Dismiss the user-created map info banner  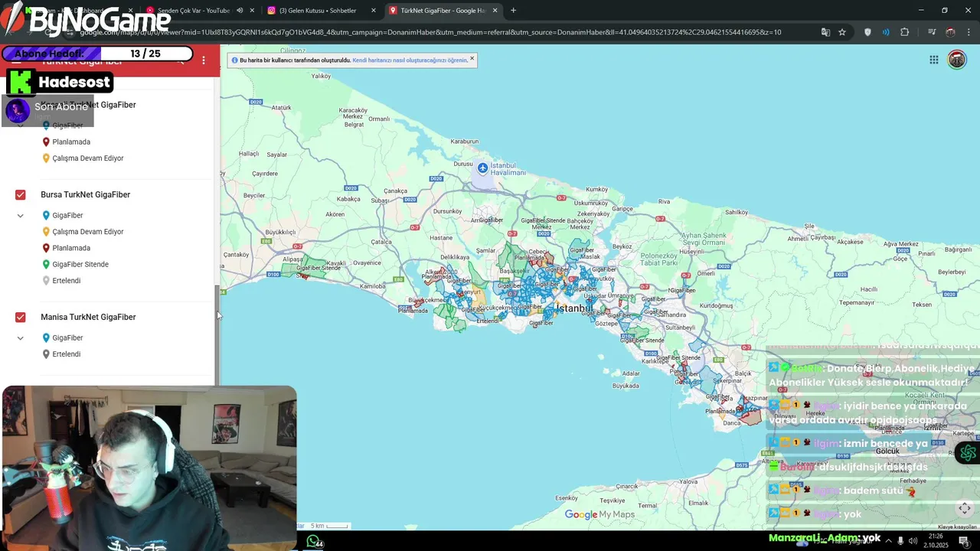coord(472,58)
